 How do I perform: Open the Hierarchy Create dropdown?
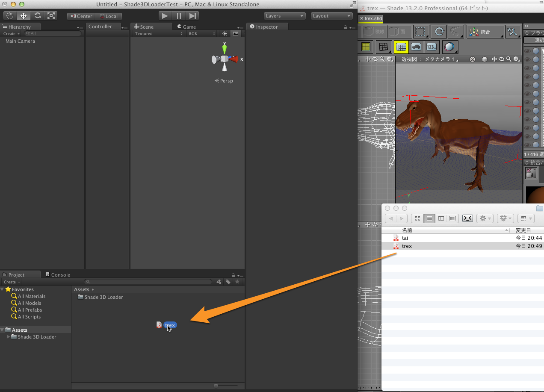point(12,33)
